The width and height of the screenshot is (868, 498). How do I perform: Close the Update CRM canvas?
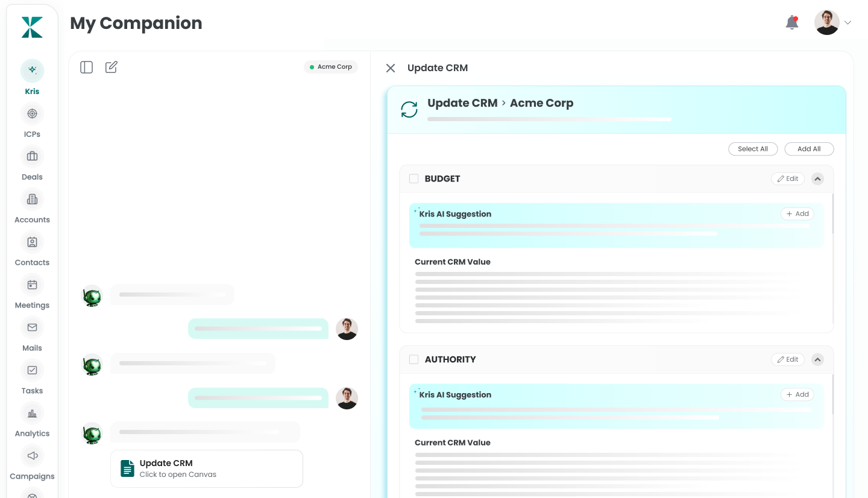coord(391,68)
